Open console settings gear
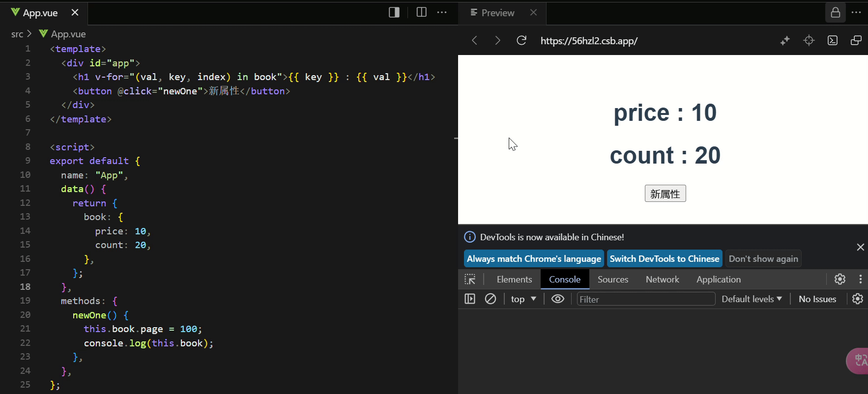Image resolution: width=868 pixels, height=394 pixels. click(x=858, y=299)
